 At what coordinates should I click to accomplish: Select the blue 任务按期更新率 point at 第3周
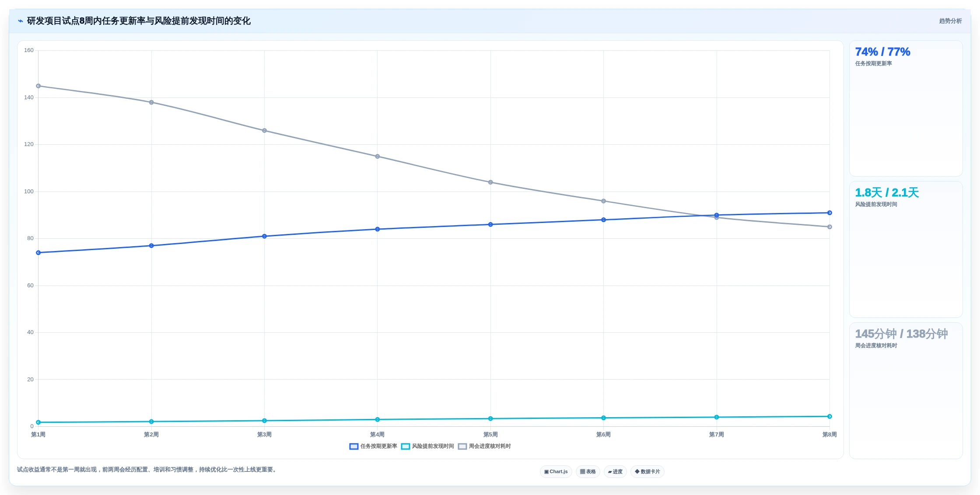[264, 237]
